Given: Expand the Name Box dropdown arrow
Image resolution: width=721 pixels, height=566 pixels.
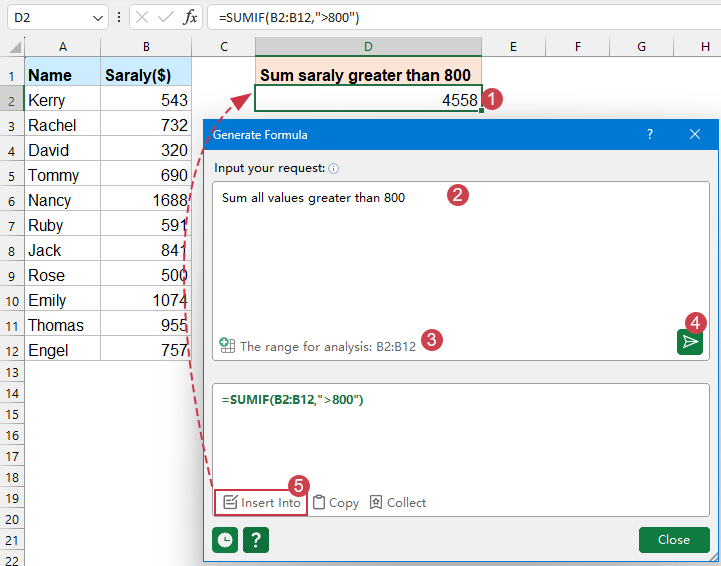Looking at the screenshot, I should pos(97,18).
